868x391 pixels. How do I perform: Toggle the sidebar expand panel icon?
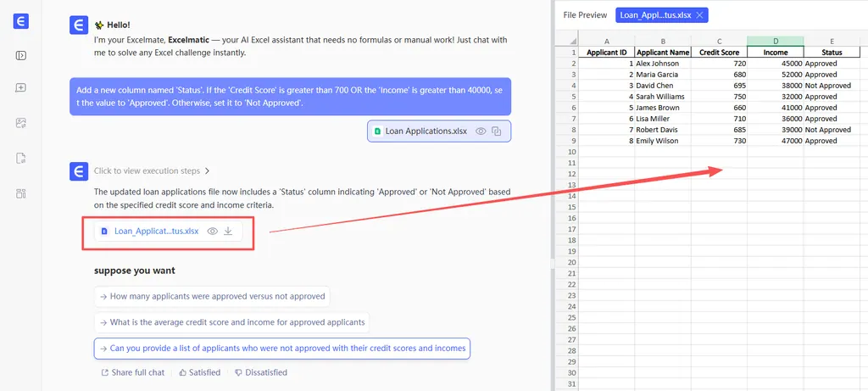point(21,56)
